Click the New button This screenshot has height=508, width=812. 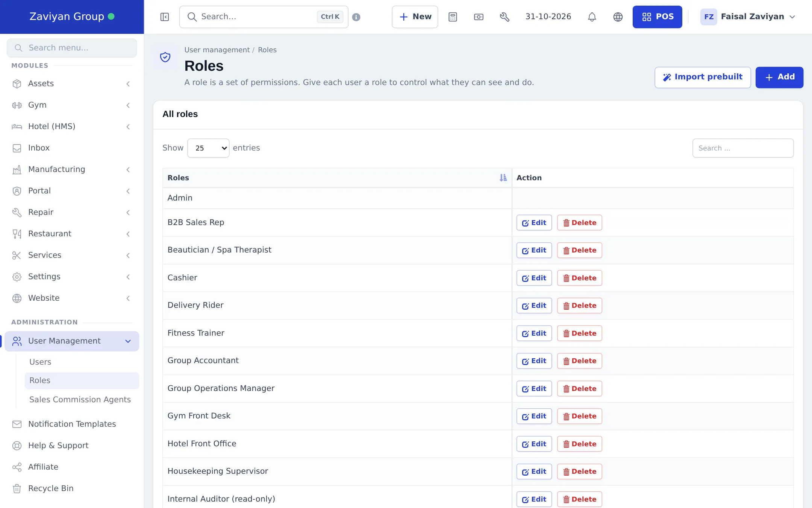coord(415,17)
